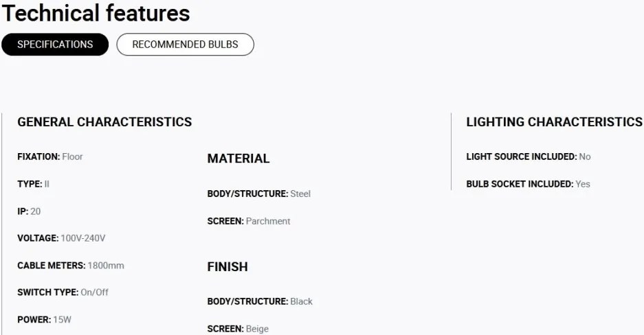This screenshot has height=335, width=644.
Task: Click the Screen: Beige finish entry
Action: tap(238, 329)
